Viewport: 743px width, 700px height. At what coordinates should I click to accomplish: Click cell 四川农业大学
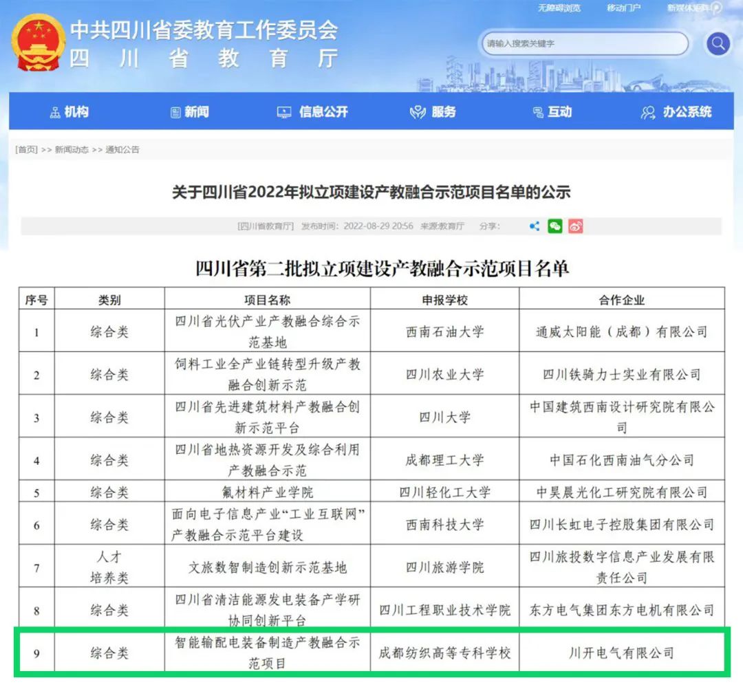tap(444, 374)
